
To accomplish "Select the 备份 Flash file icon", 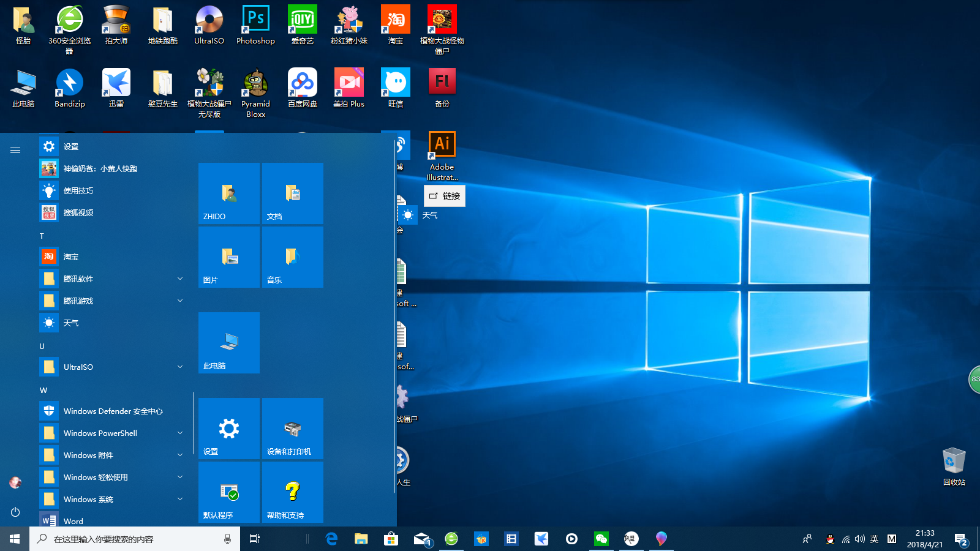I will tap(442, 89).
